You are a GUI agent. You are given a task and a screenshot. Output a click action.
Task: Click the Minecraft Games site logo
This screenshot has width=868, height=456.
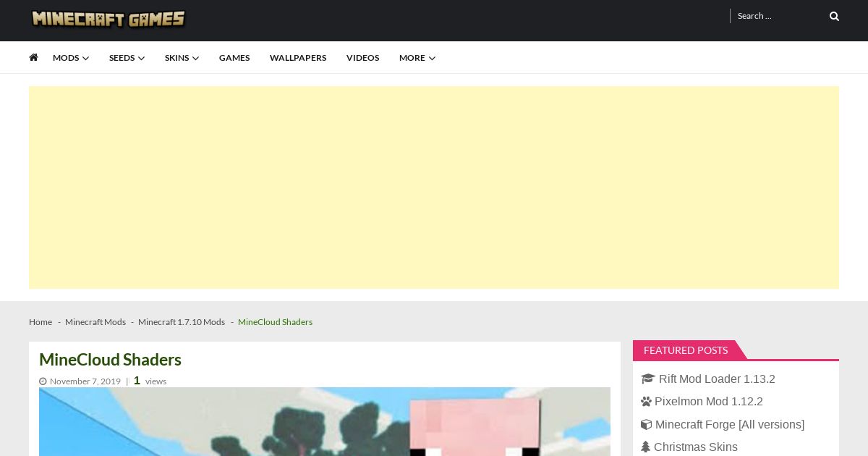(109, 19)
